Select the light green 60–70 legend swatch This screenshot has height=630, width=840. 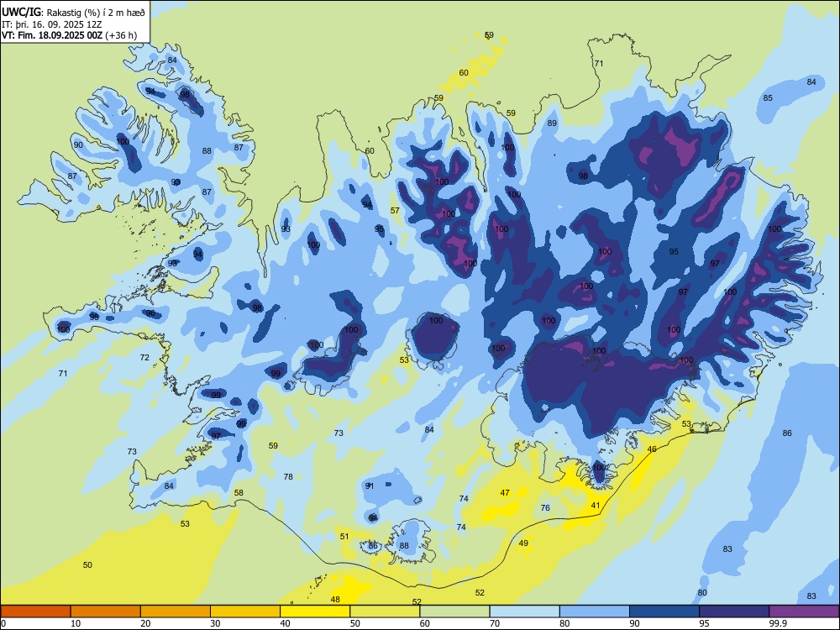[454, 612]
